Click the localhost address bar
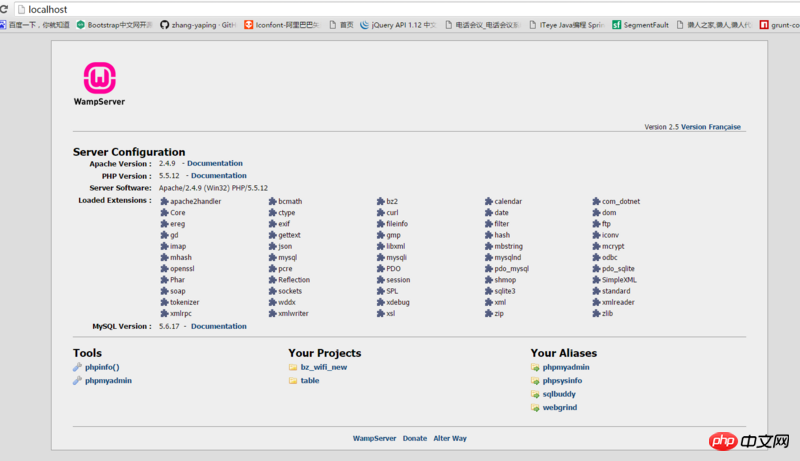This screenshot has height=461, width=800. point(408,9)
